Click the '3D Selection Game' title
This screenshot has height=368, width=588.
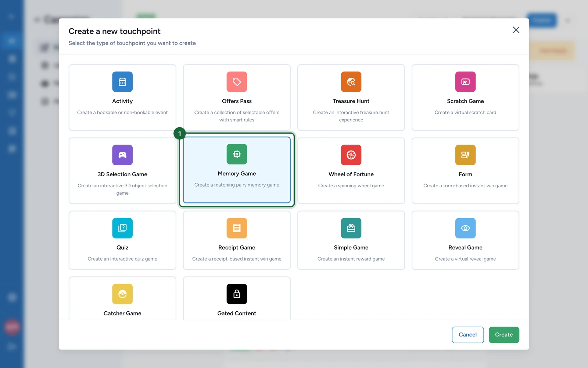tap(122, 174)
